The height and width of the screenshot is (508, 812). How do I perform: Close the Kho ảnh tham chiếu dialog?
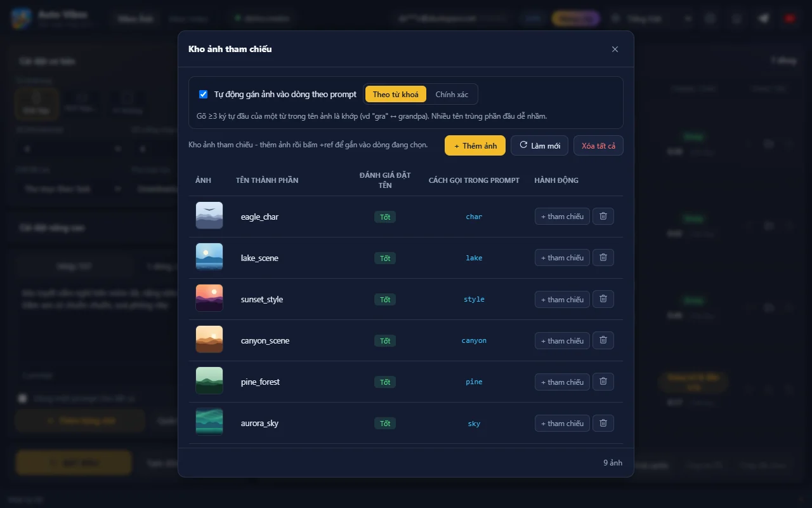[615, 49]
